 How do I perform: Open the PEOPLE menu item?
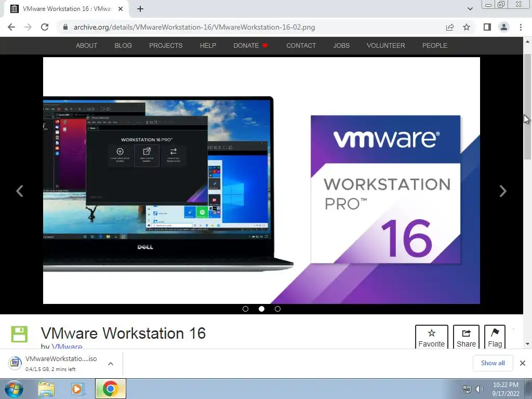pos(434,46)
